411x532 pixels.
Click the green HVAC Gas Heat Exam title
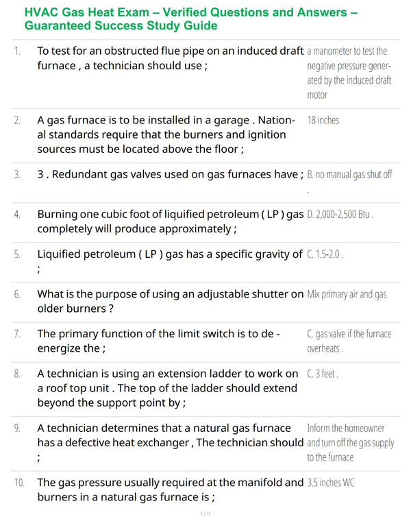(x=191, y=19)
